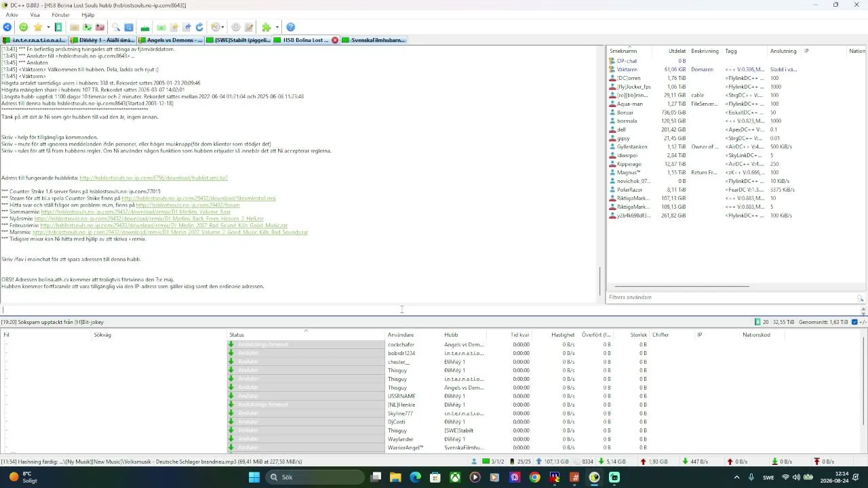Viewport: 868px width, 488px height.
Task: Expand the Plugins dropdown arrow
Action: click(276, 27)
